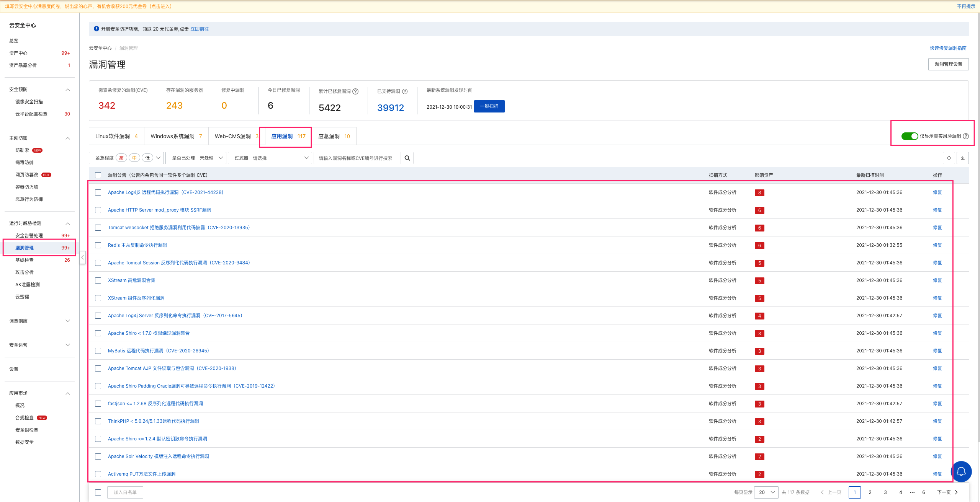Switch to 应急漏洞 tab
The height and width of the screenshot is (502, 980).
[x=334, y=136]
